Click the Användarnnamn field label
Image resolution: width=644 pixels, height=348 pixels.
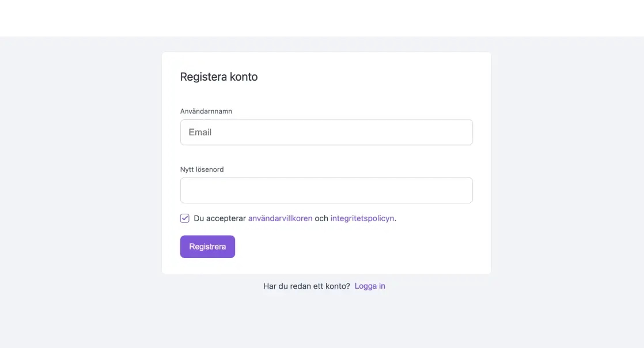pyautogui.click(x=206, y=111)
